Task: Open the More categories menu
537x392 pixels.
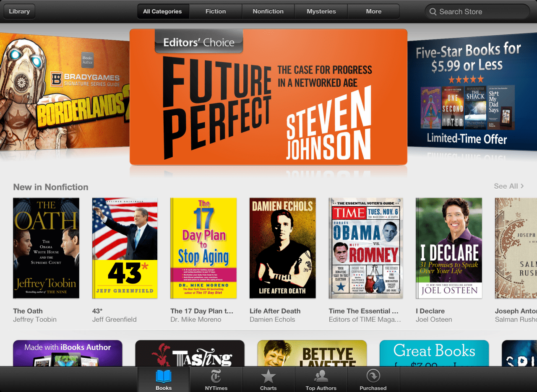Action: click(373, 11)
